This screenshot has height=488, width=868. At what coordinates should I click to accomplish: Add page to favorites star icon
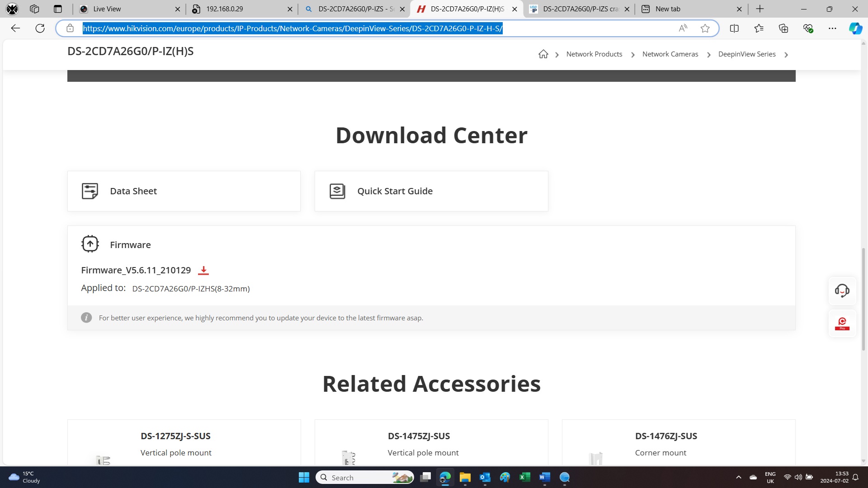click(705, 28)
